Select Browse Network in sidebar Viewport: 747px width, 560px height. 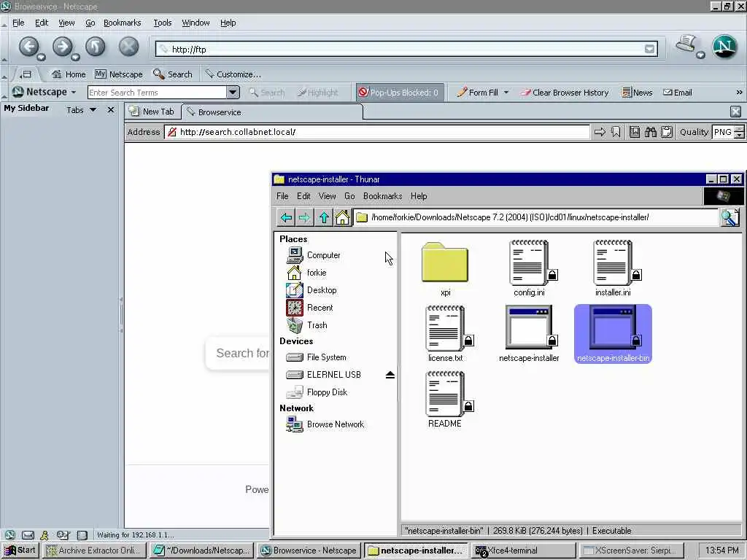[x=336, y=424]
